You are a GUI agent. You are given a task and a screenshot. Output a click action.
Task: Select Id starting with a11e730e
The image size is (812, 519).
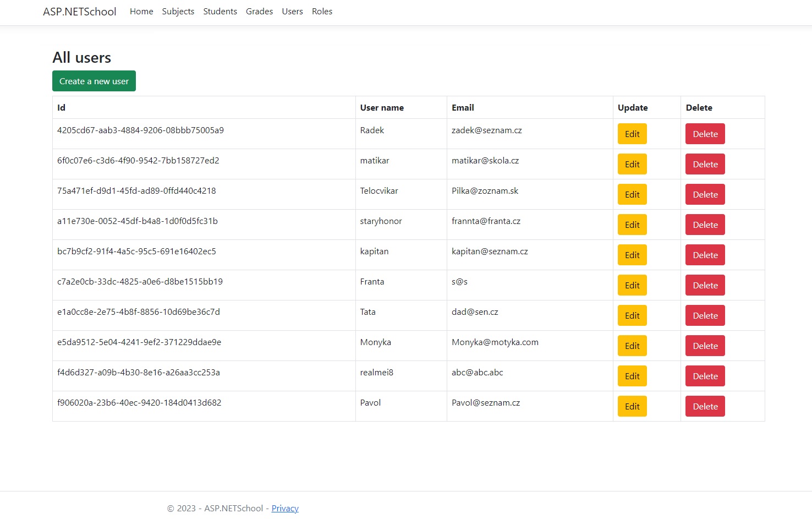pyautogui.click(x=138, y=221)
